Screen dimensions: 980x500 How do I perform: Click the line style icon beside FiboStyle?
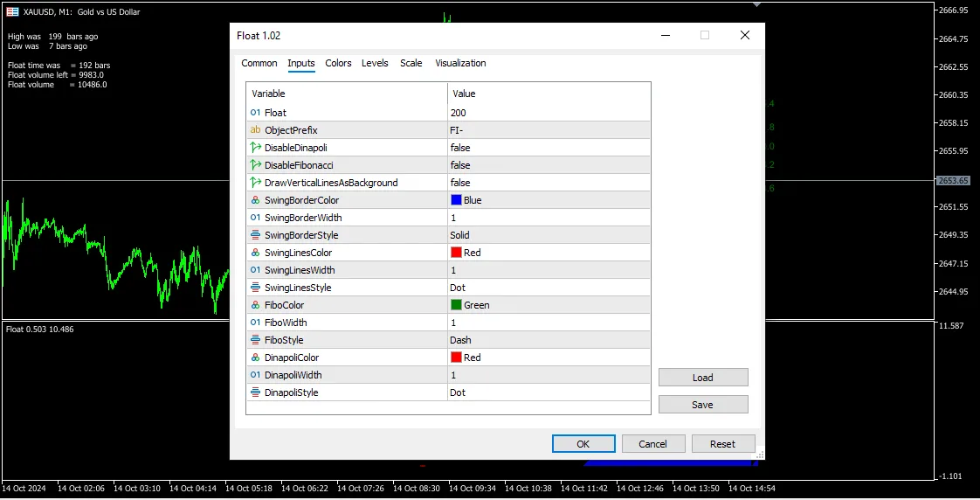255,340
